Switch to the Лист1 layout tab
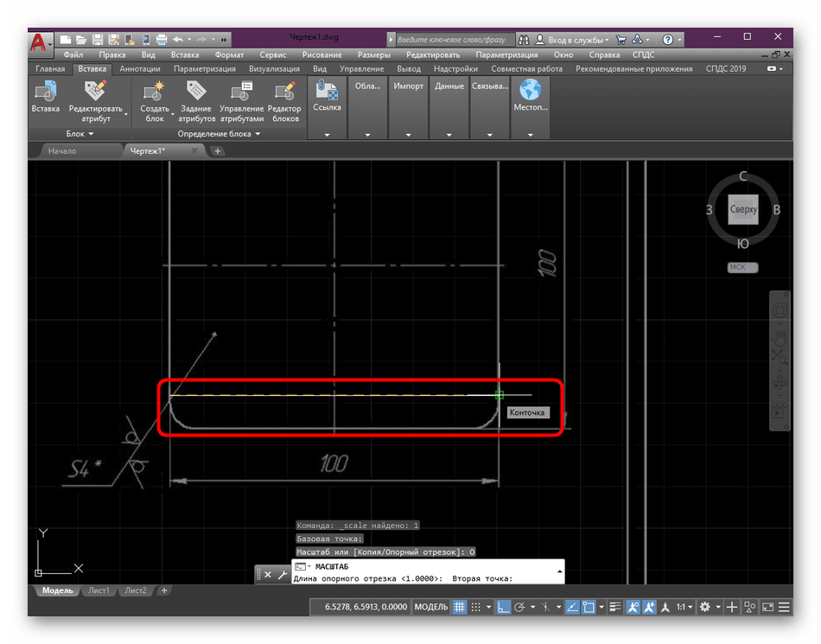This screenshot has width=821, height=644. tap(99, 590)
